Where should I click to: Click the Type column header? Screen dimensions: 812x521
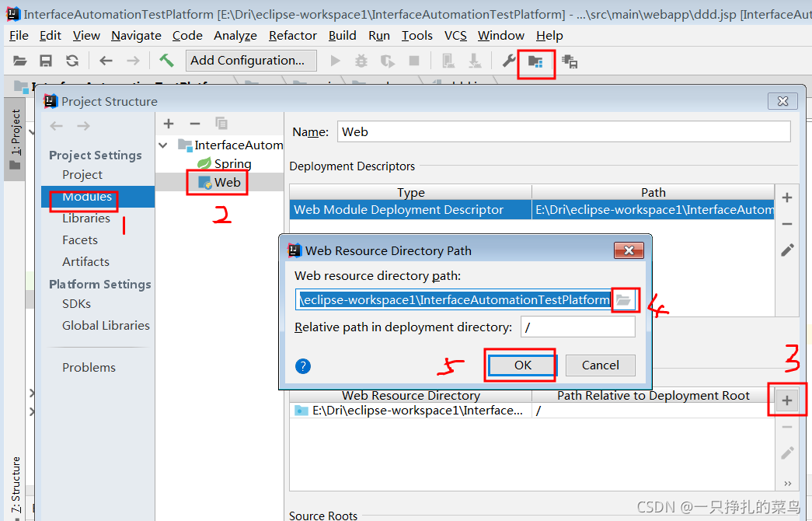coord(410,192)
